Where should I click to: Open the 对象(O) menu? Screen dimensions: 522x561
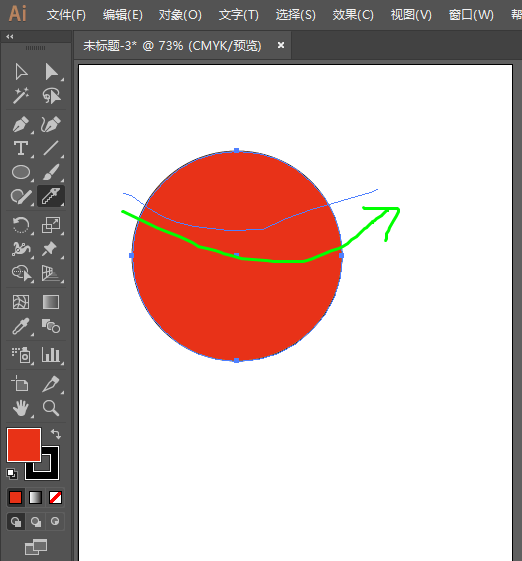point(180,15)
